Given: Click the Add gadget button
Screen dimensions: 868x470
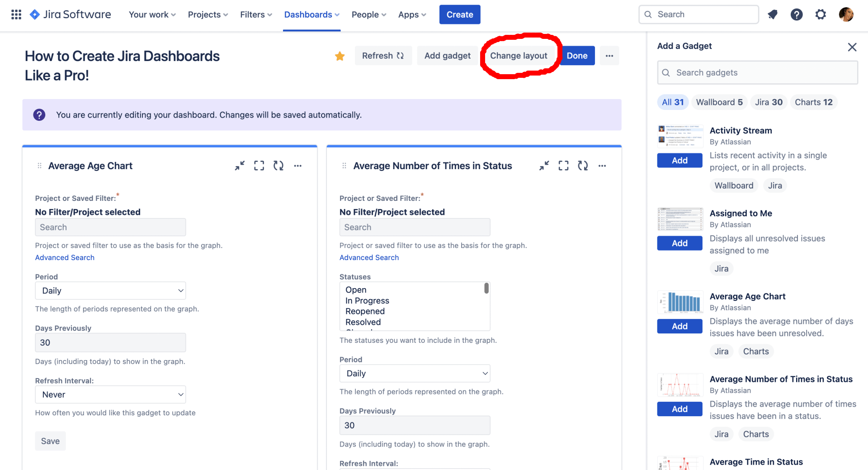Looking at the screenshot, I should tap(447, 56).
